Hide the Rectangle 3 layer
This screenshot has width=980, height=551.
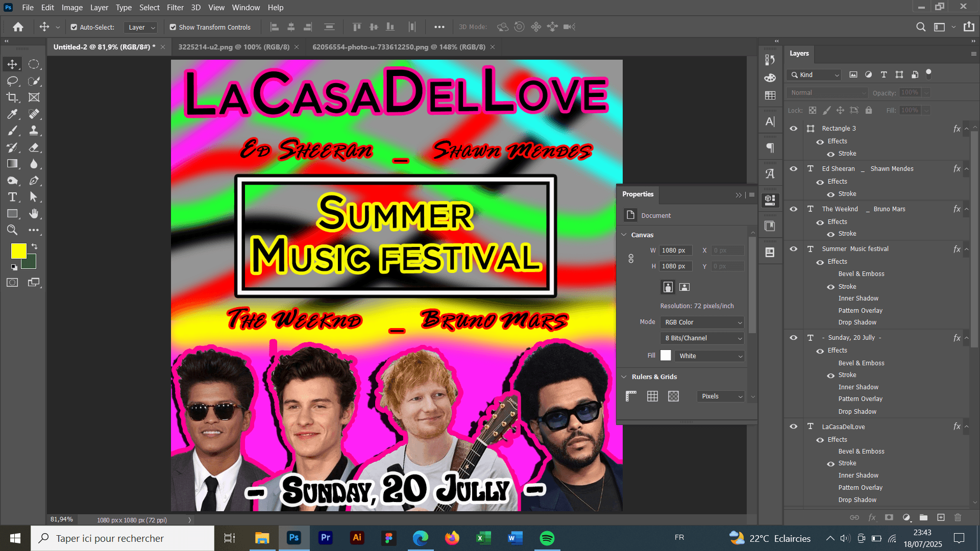[x=793, y=129]
